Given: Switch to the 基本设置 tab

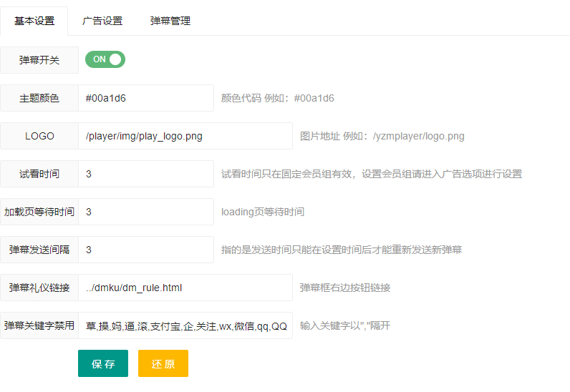Looking at the screenshot, I should tap(34, 21).
